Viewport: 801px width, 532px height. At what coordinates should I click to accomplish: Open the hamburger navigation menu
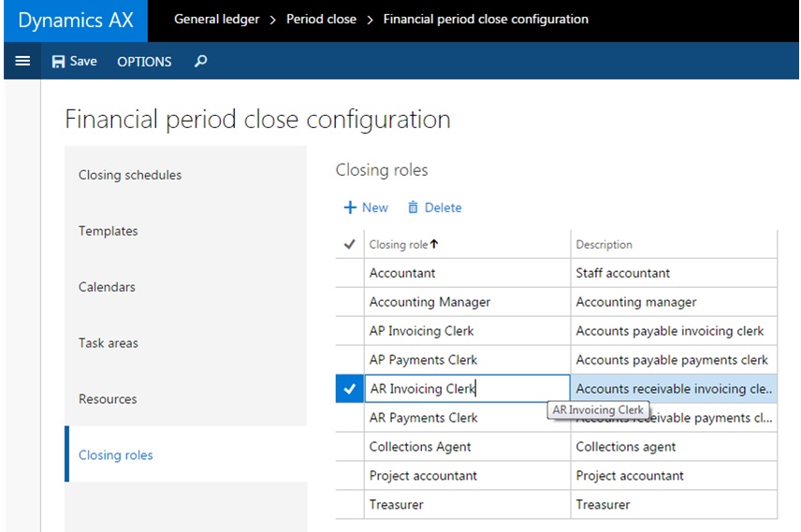[x=22, y=62]
